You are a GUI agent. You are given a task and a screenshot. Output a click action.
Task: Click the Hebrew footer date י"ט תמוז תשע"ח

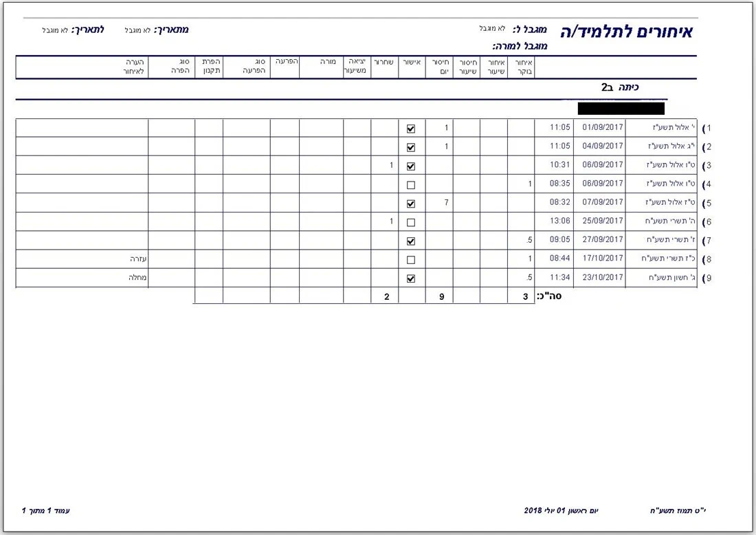pyautogui.click(x=678, y=510)
